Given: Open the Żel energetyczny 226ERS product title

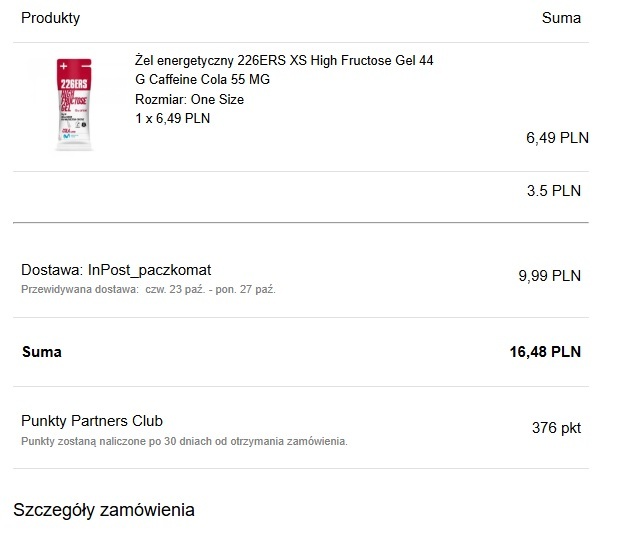Looking at the screenshot, I should pos(284,70).
